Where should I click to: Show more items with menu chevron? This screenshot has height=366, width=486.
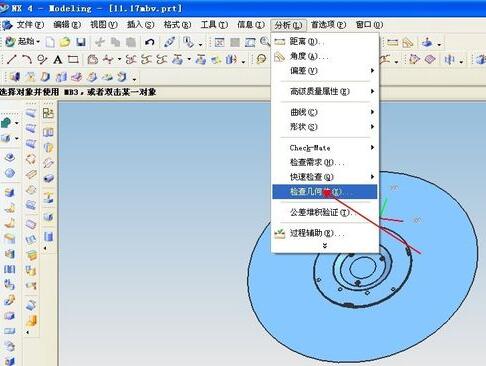325,246
